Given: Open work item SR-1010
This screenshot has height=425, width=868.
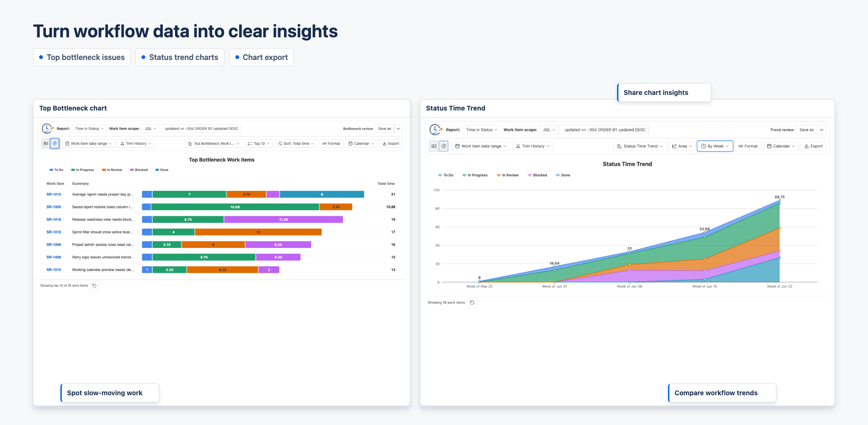Looking at the screenshot, I should point(54,270).
